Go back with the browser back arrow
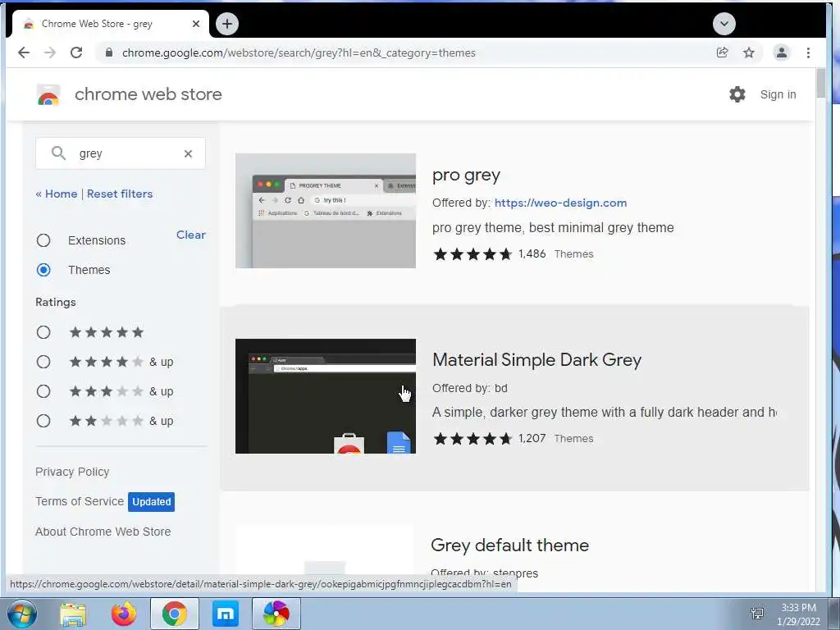 pyautogui.click(x=24, y=52)
